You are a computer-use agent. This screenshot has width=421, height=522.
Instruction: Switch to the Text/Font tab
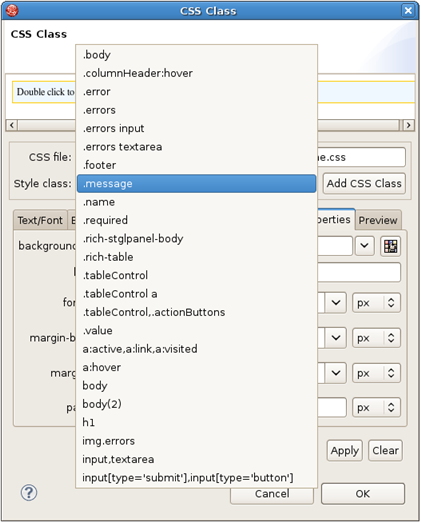(40, 220)
